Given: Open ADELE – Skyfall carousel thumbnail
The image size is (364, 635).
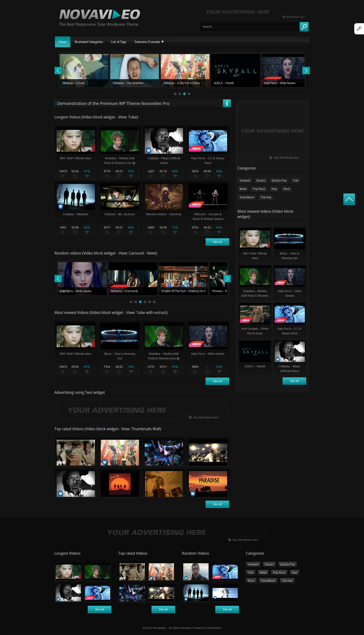Looking at the screenshot, I should click(235, 71).
